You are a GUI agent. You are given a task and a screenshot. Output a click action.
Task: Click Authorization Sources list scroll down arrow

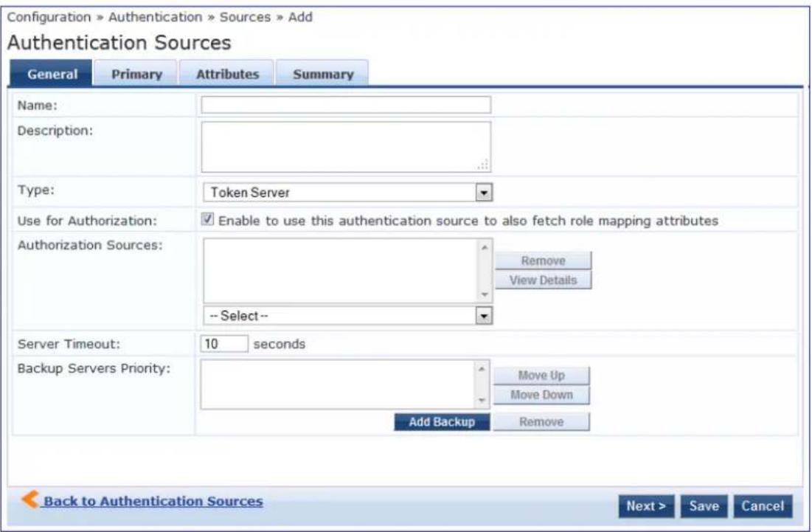(x=485, y=294)
